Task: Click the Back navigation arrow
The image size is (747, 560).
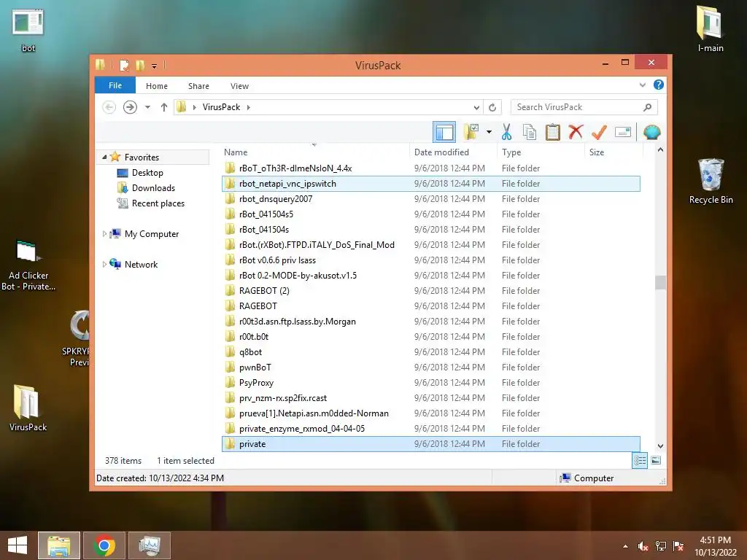Action: (109, 107)
